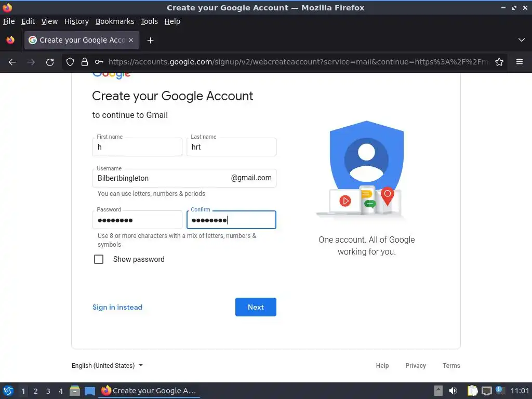Click the Sign in instead link
Screen dimensions: 532x399
click(x=117, y=307)
